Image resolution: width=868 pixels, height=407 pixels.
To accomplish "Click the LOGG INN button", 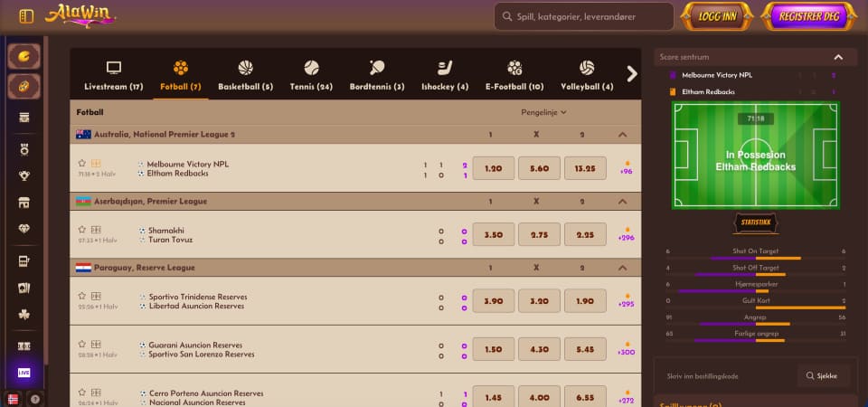I will click(x=717, y=16).
